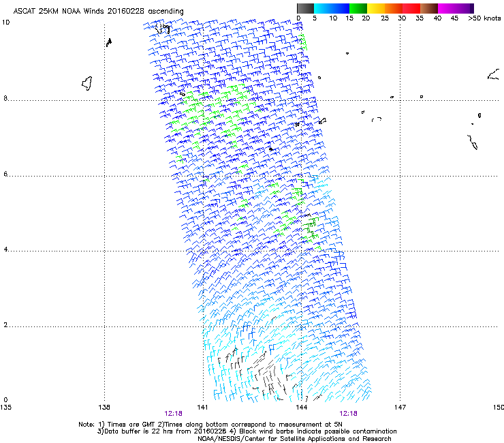Select the longitude axis label '147'

(x=400, y=408)
